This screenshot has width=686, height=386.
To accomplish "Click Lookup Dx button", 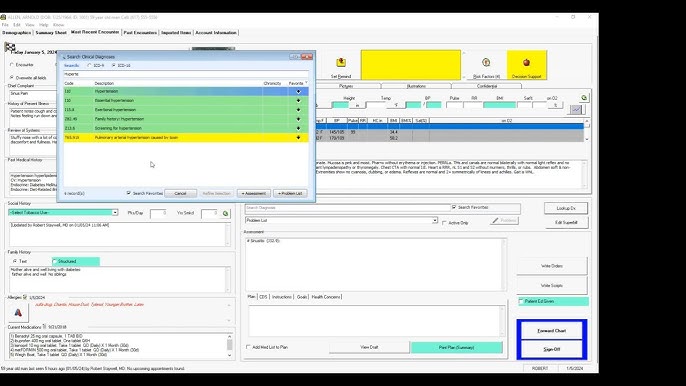I will (x=566, y=208).
